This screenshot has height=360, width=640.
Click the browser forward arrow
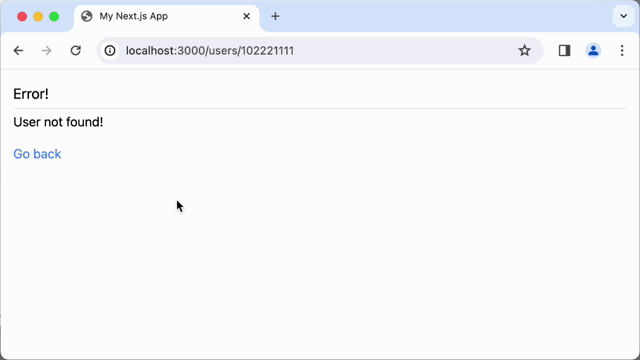click(47, 51)
